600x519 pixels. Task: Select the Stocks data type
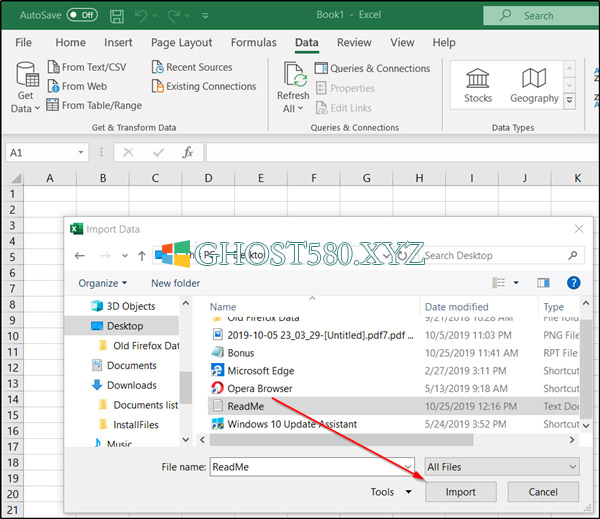pos(478,85)
